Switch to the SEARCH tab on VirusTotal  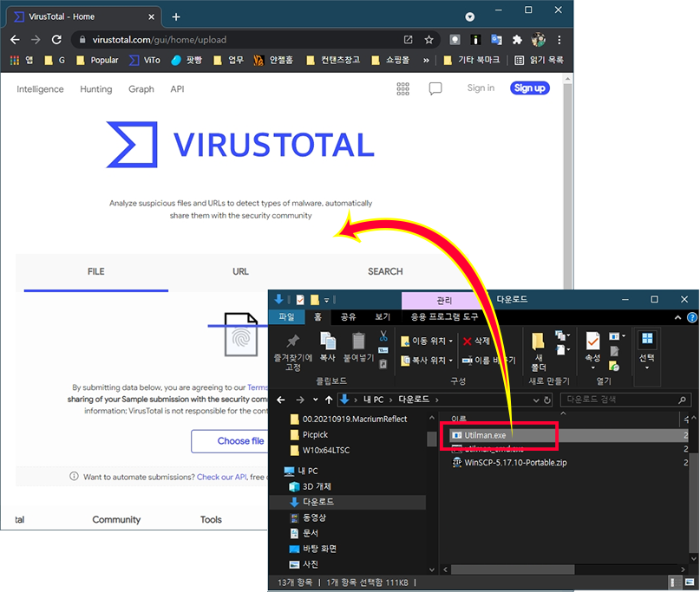coord(385,271)
